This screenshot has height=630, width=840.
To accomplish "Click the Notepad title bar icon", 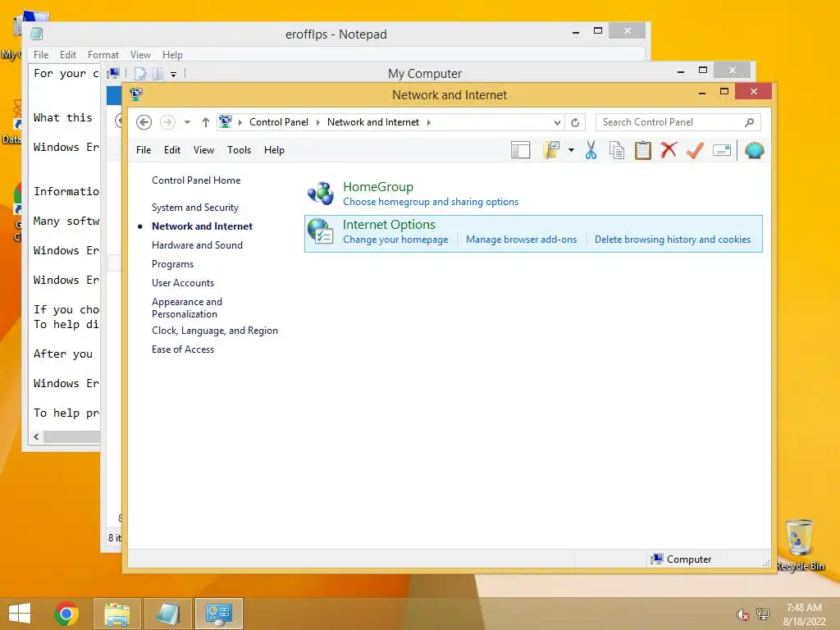I will pos(37,34).
